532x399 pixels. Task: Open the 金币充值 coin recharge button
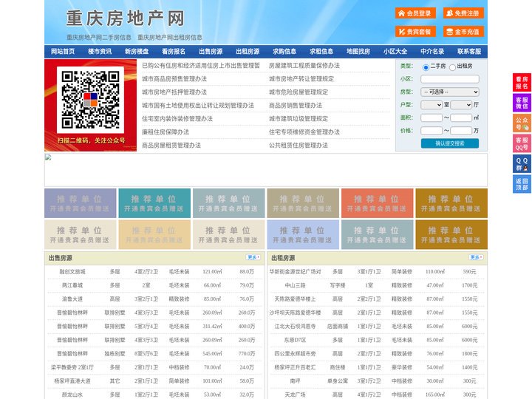pyautogui.click(x=463, y=32)
